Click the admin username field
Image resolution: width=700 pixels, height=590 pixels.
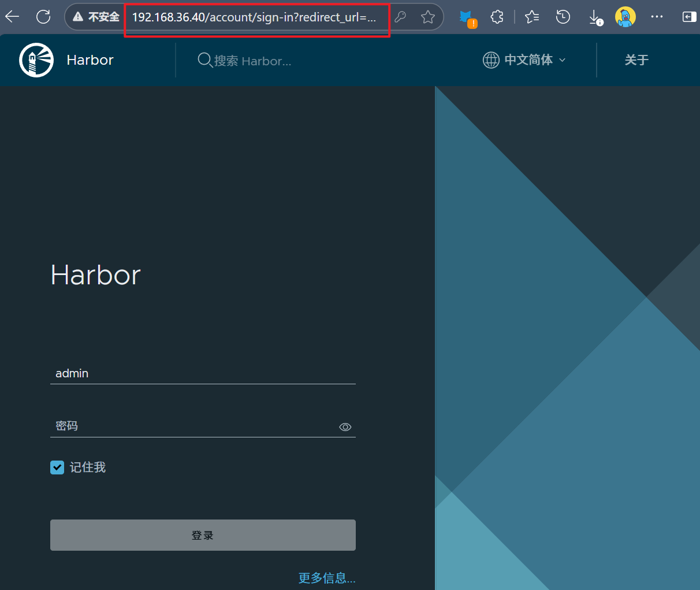click(203, 373)
